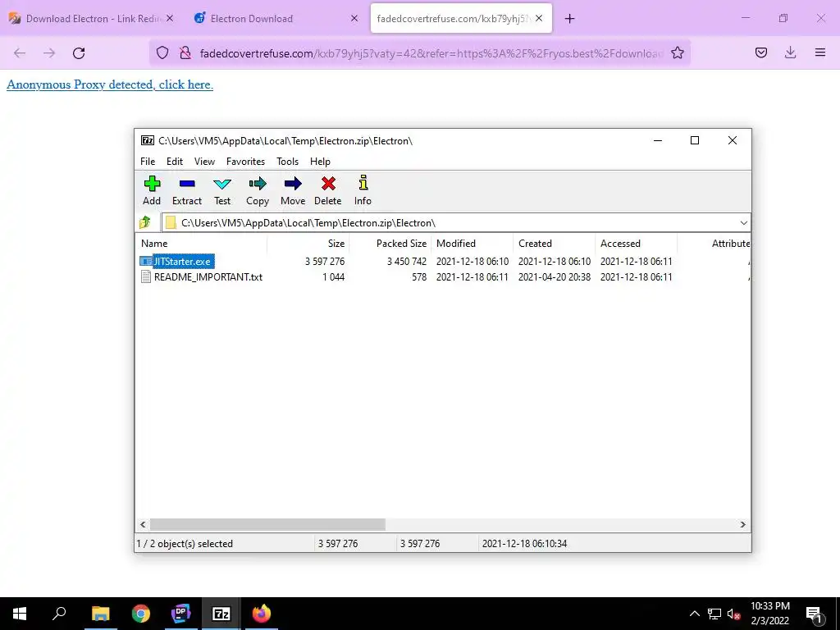Open the Help menu
Viewport: 840px width, 630px height.
pyautogui.click(x=320, y=162)
